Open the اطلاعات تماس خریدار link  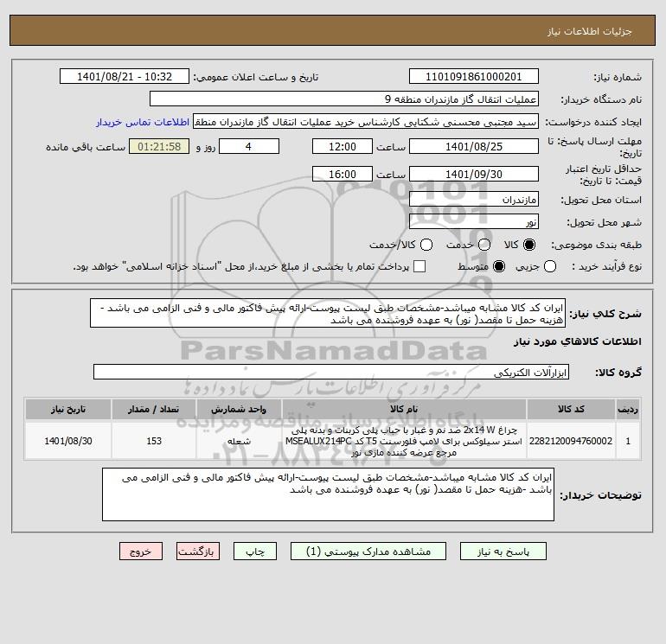point(143,122)
